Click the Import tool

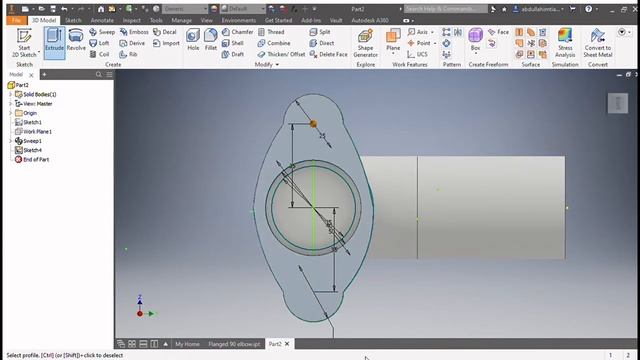tap(166, 43)
